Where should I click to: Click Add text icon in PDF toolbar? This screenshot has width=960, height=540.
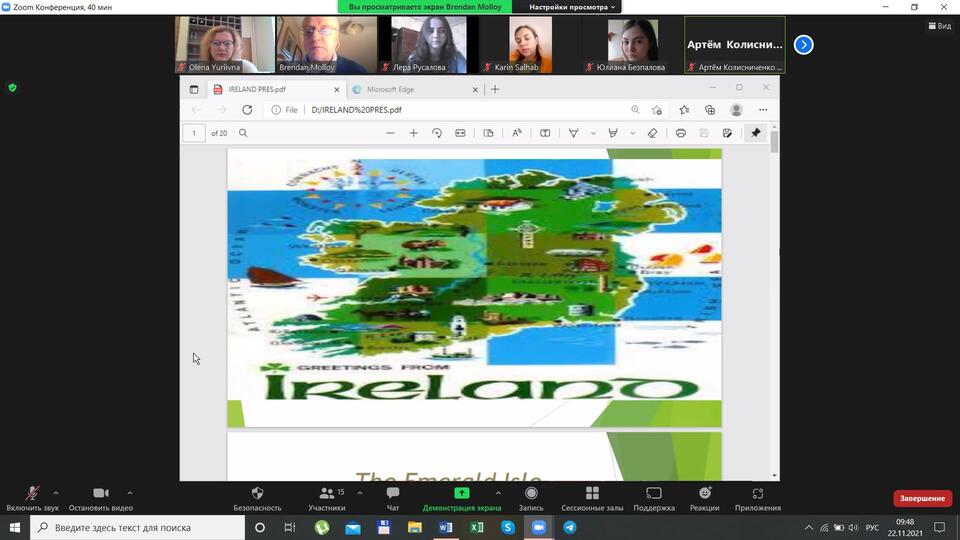coord(544,133)
